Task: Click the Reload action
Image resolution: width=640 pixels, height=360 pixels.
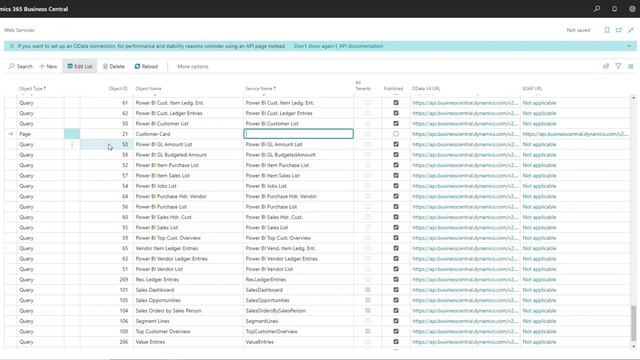Action: tap(146, 66)
